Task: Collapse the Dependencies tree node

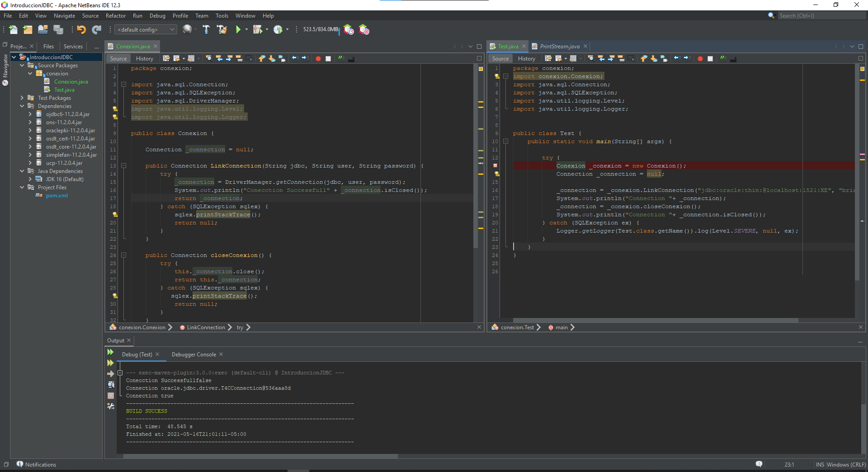Action: 22,106
